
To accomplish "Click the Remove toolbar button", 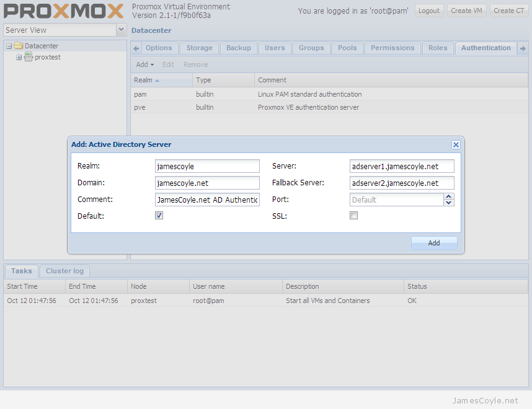I will [196, 64].
